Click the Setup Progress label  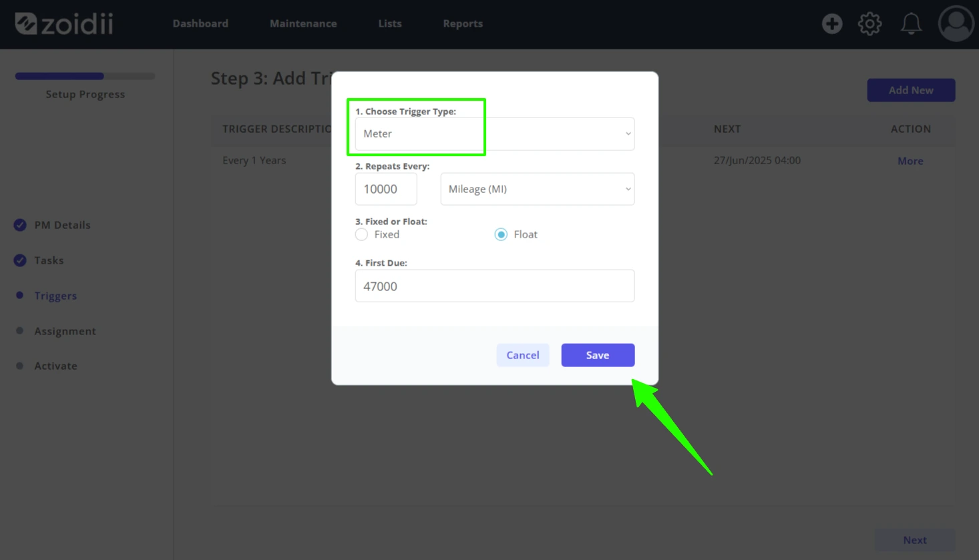(85, 94)
